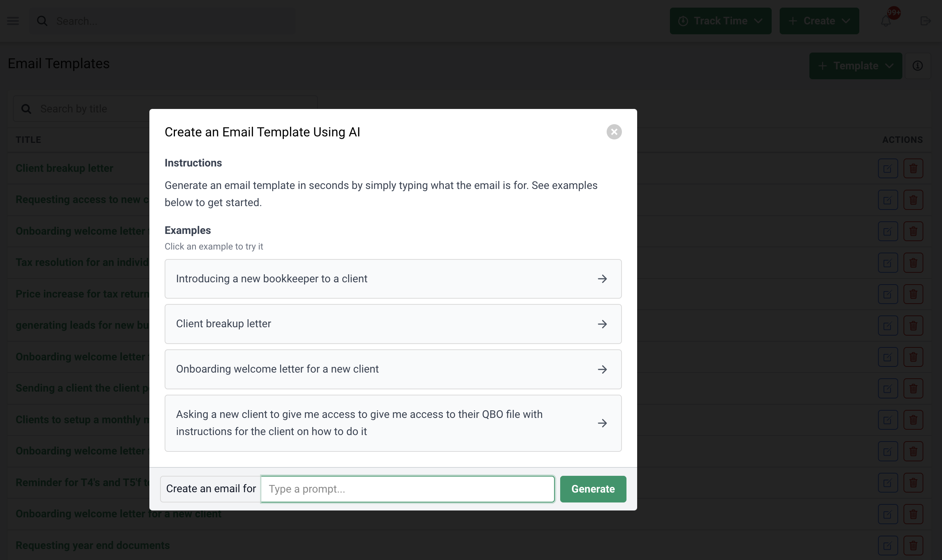
Task: Open the Client breakup letter template link
Action: pyautogui.click(x=64, y=168)
